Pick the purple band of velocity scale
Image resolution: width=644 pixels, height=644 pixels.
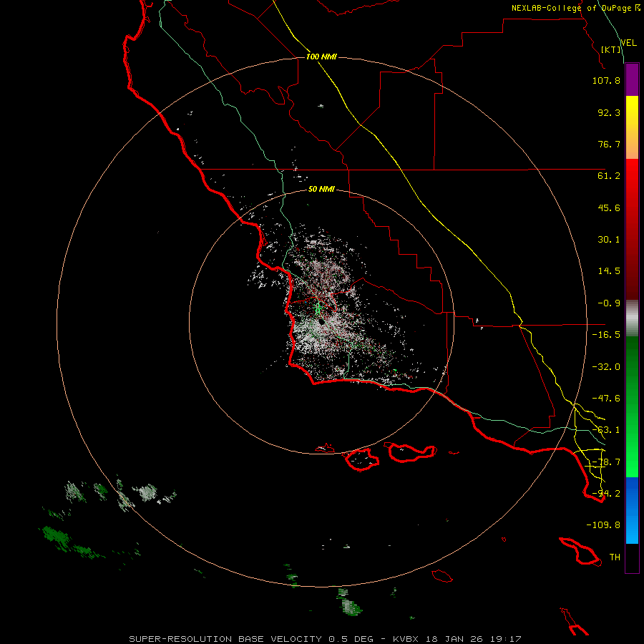(632, 80)
